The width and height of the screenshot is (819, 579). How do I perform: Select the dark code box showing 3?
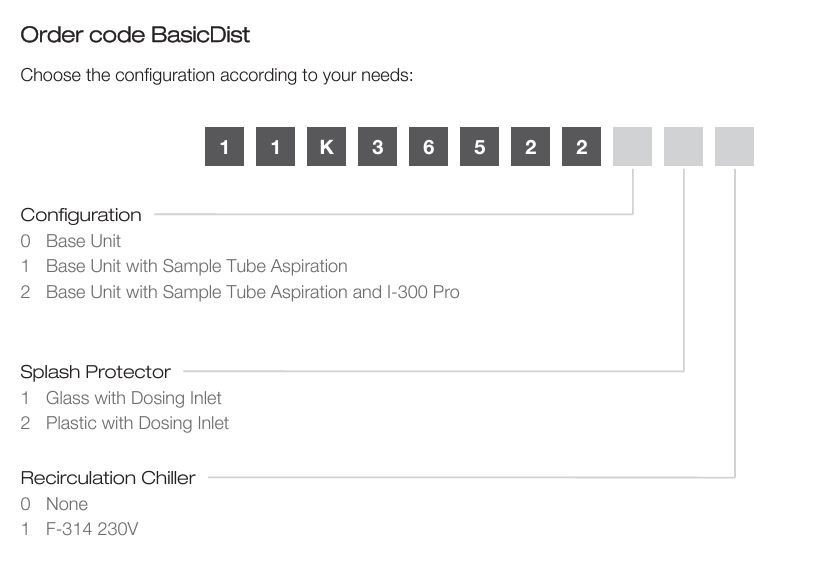click(x=377, y=146)
